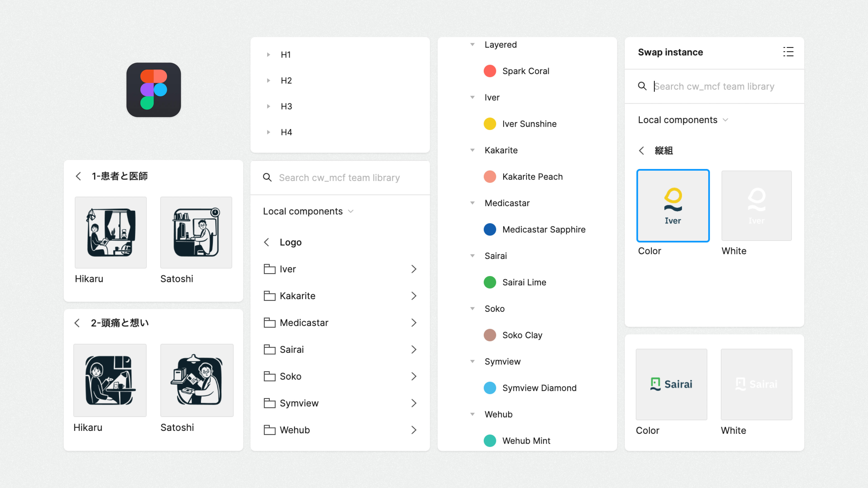
Task: Toggle list view icon in Swap instance
Action: click(788, 52)
